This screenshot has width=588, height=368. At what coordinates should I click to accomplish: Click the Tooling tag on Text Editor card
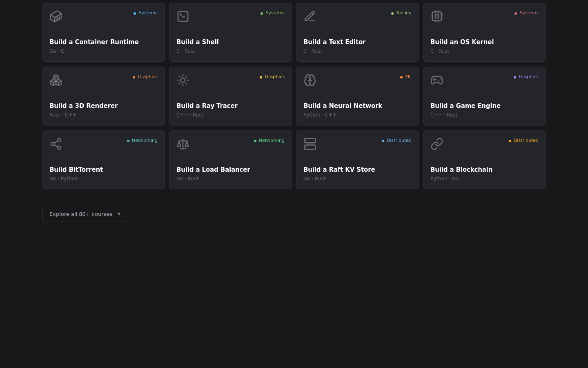[x=401, y=13]
